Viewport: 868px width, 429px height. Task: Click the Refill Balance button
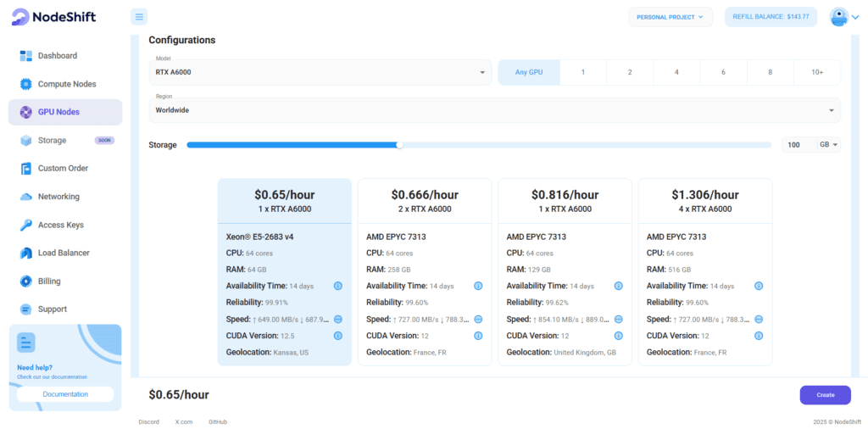coord(771,17)
